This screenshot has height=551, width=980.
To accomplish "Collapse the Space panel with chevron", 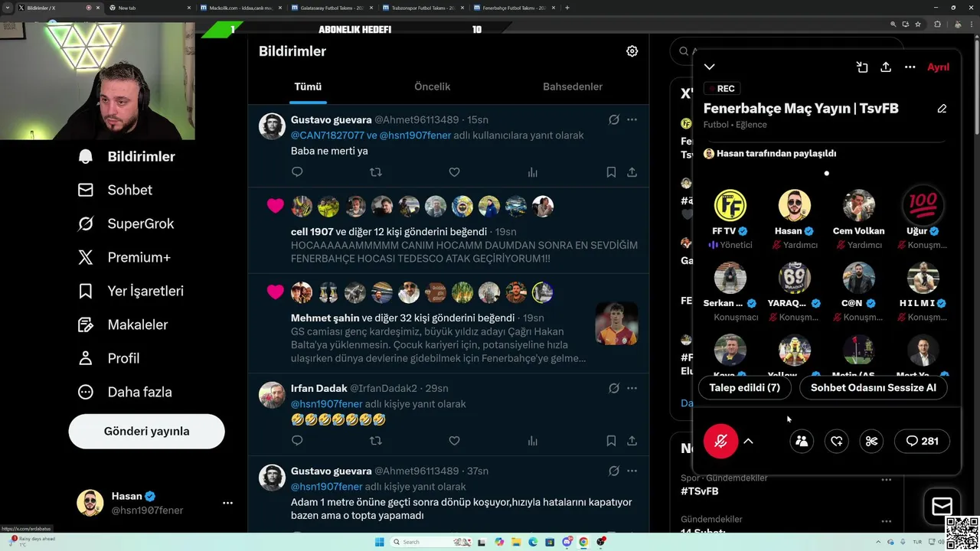I will coord(710,67).
